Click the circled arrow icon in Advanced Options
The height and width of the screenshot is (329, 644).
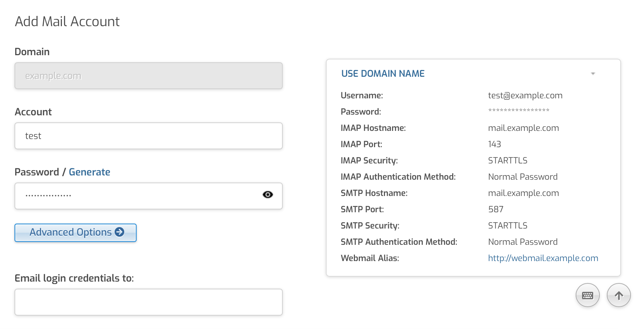(x=120, y=232)
